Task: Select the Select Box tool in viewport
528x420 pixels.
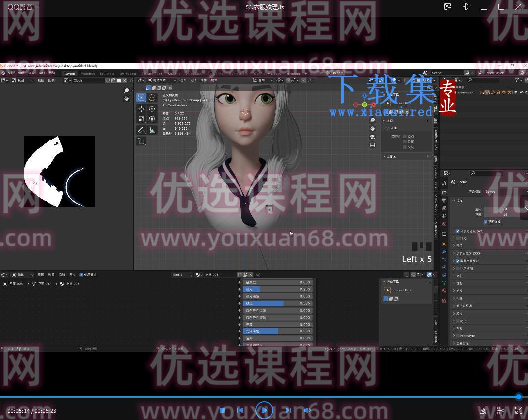Action: click(x=141, y=98)
